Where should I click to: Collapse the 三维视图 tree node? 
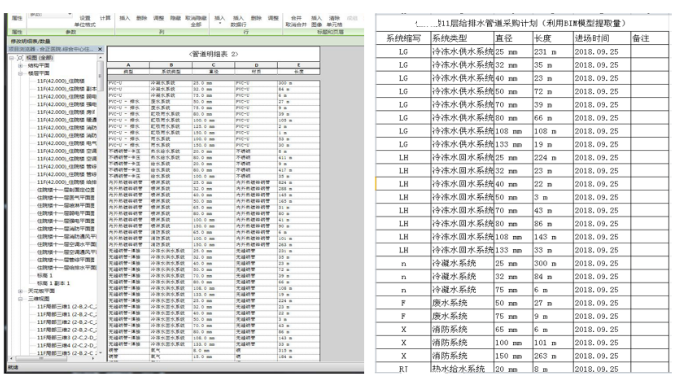pos(20,298)
